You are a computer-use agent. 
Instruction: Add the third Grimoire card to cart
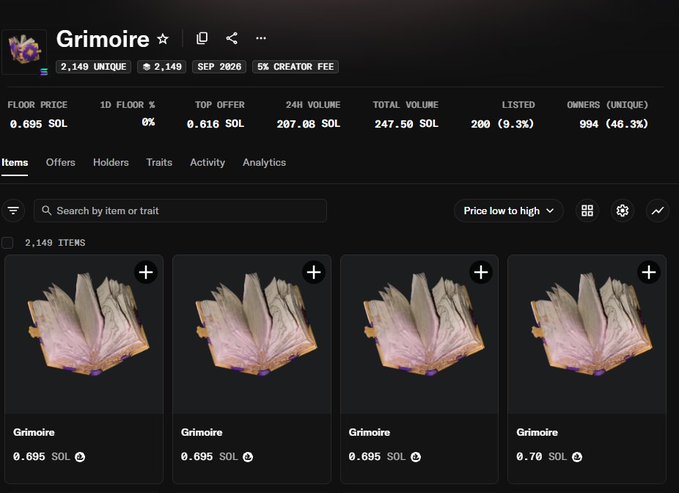click(481, 272)
